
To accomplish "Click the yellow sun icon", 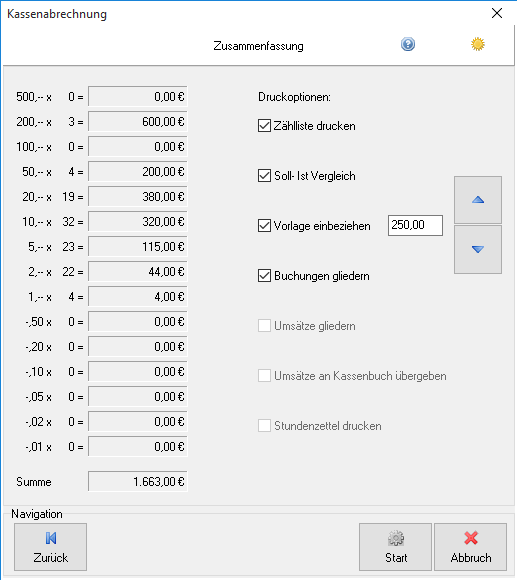I will [x=477, y=44].
